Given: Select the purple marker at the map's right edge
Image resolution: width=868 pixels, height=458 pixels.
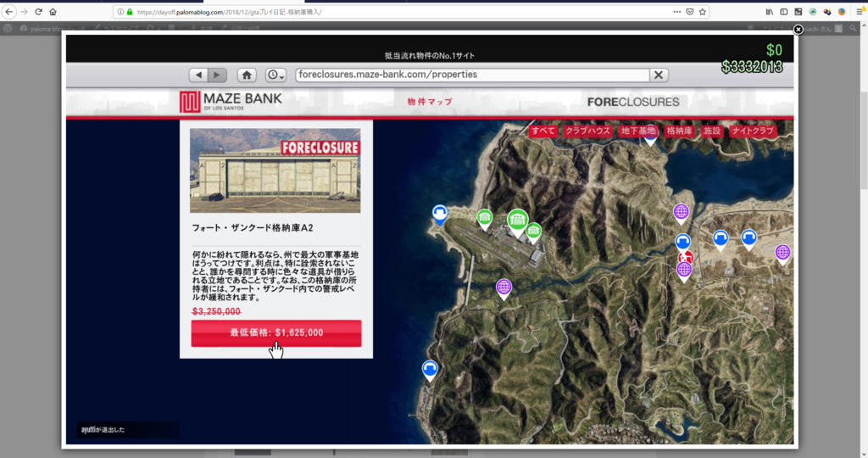Looking at the screenshot, I should 782,254.
